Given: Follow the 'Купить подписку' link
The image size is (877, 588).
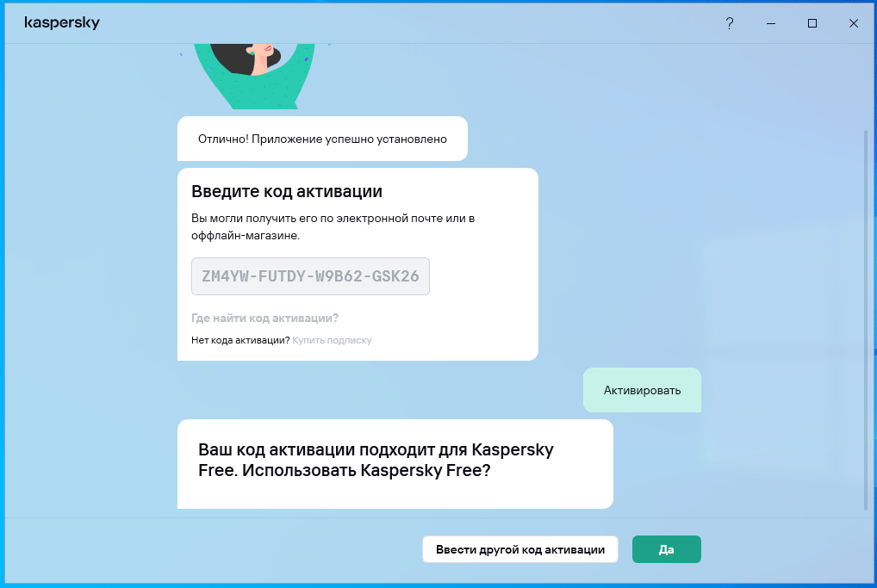Looking at the screenshot, I should point(332,340).
